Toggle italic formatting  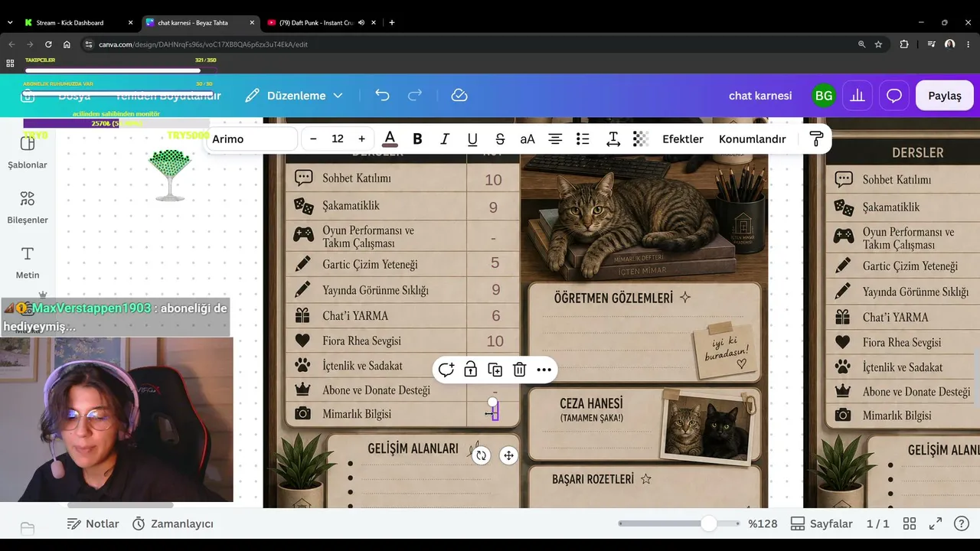[445, 139]
